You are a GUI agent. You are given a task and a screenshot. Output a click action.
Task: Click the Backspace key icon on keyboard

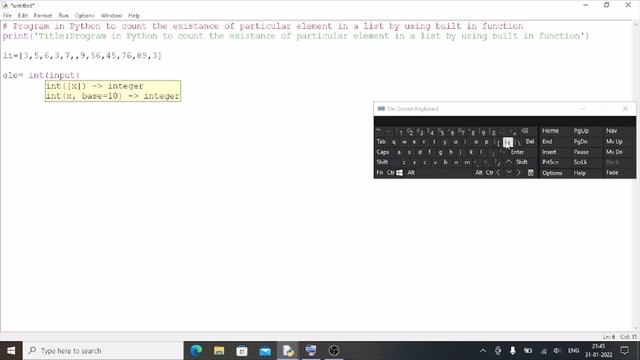pyautogui.click(x=525, y=131)
